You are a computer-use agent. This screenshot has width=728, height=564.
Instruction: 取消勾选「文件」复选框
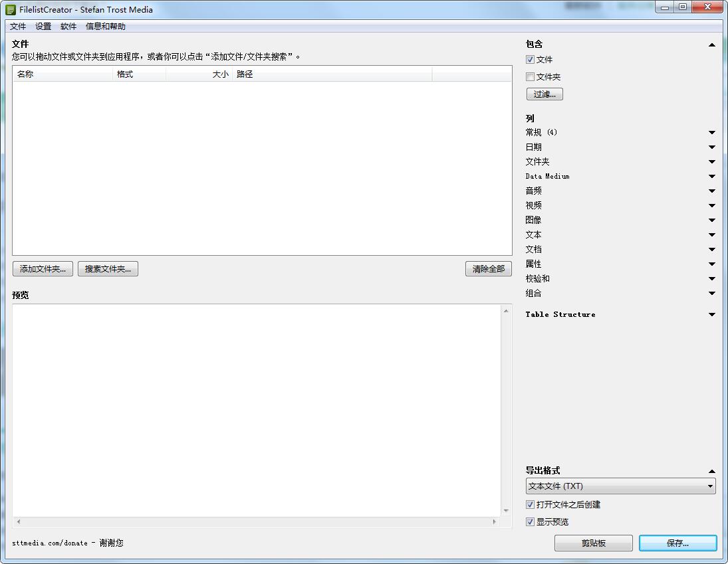coord(530,59)
